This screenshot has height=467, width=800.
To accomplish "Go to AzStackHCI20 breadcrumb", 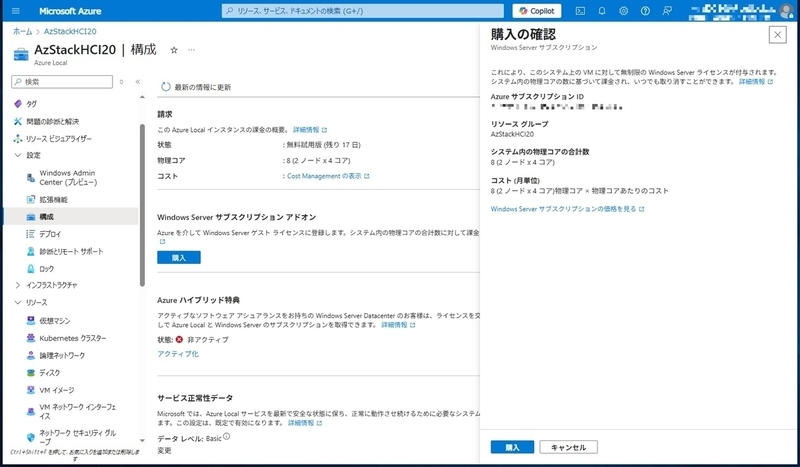I will [x=70, y=31].
